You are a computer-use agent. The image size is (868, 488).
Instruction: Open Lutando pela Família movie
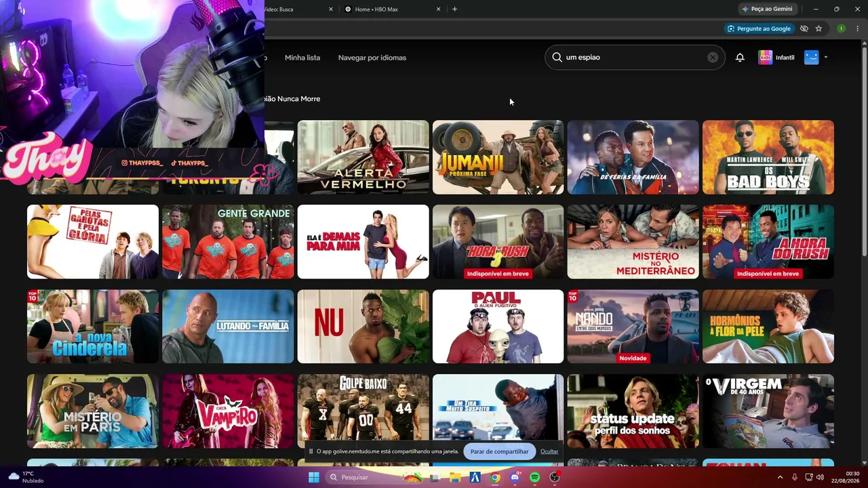tap(228, 327)
